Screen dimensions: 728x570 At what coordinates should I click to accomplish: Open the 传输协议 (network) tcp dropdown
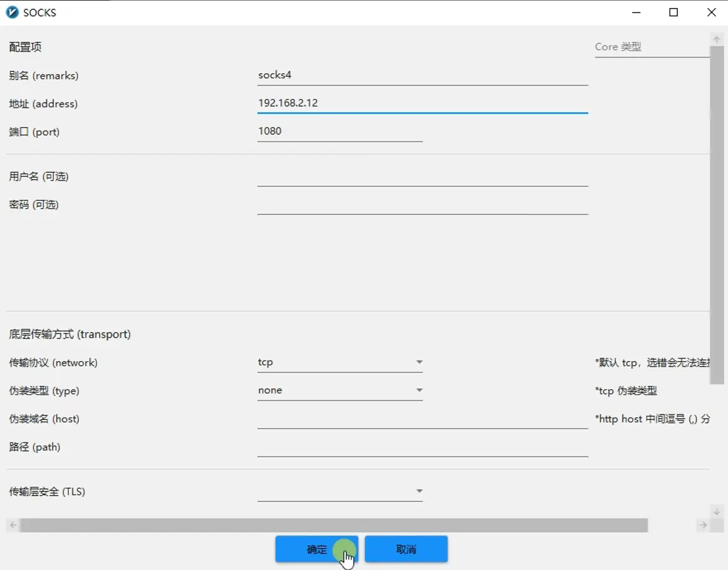340,362
